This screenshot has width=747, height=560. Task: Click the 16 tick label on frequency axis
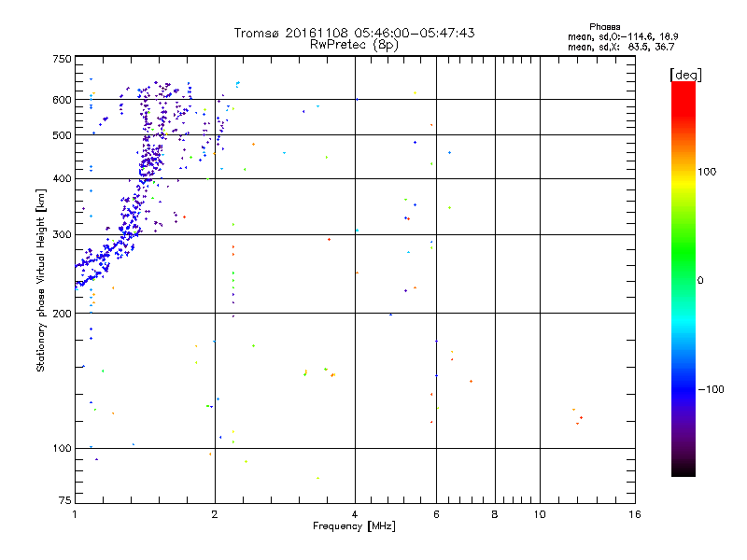coord(635,514)
